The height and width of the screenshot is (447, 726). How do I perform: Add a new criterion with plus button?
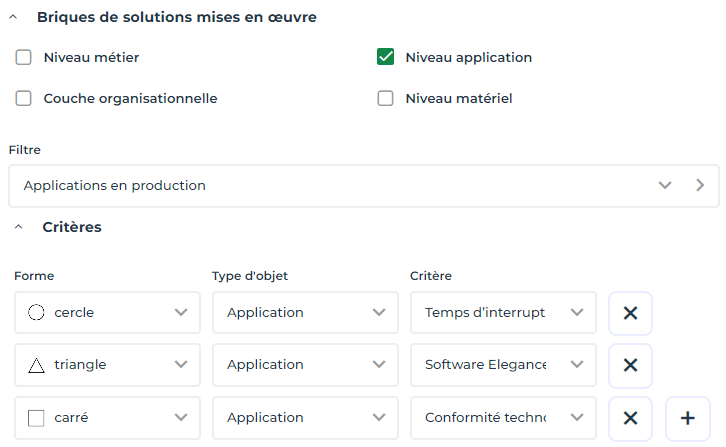(x=687, y=418)
